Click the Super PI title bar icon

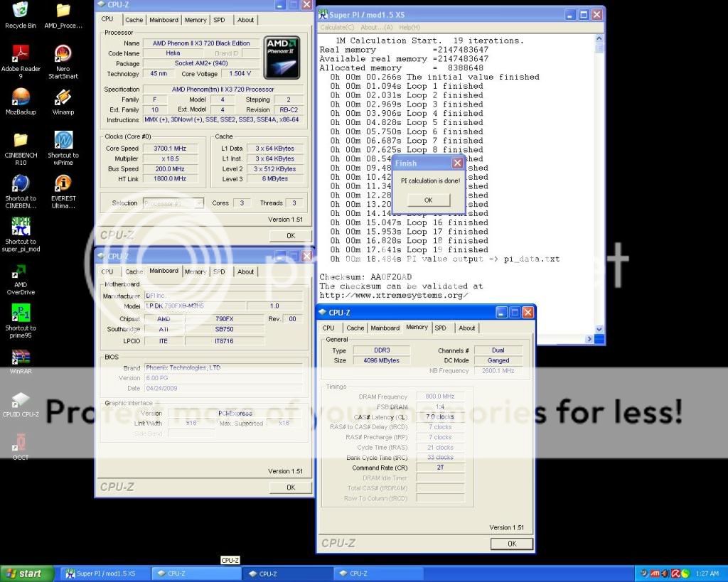point(323,14)
